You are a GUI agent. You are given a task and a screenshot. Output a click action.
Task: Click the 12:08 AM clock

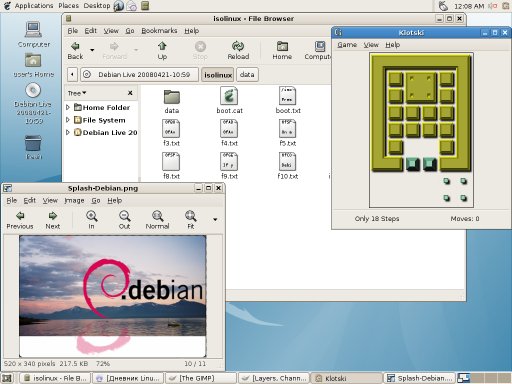(469, 6)
